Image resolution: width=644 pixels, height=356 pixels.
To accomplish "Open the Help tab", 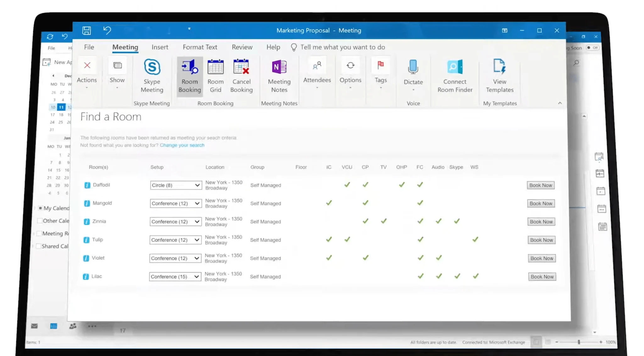I will point(273,47).
